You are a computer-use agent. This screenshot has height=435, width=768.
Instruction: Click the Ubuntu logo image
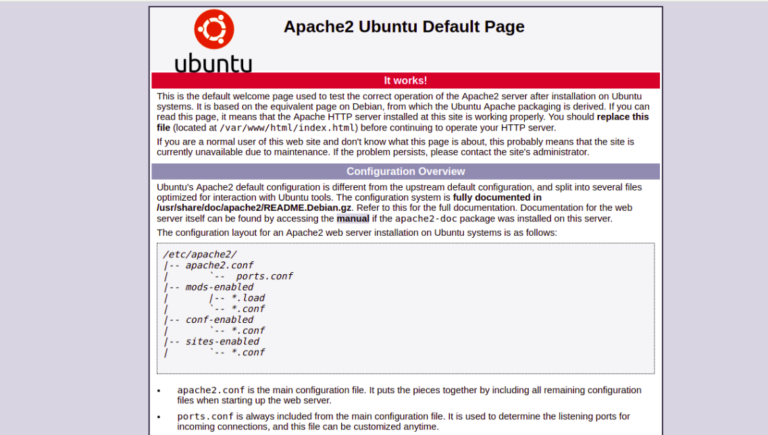point(214,41)
